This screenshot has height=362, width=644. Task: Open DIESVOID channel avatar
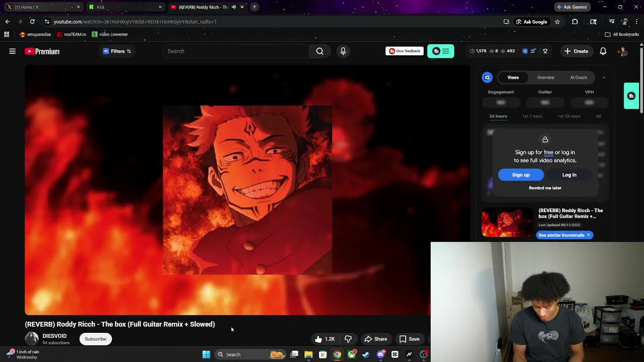(x=32, y=339)
